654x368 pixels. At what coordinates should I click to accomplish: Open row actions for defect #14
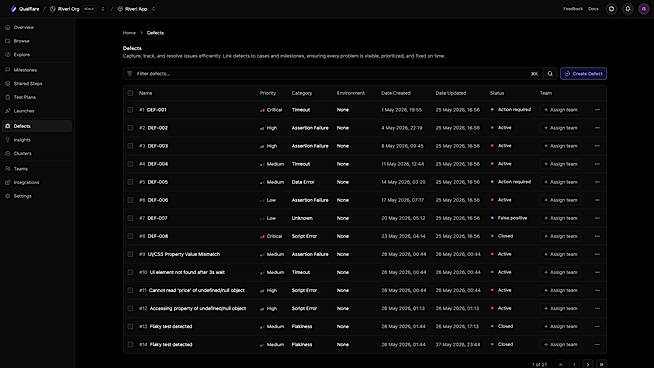click(x=597, y=345)
